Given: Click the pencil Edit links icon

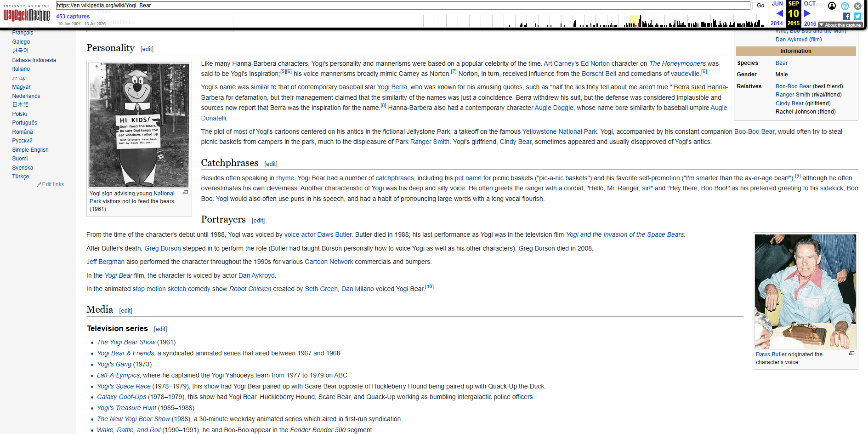Looking at the screenshot, I should [39, 184].
